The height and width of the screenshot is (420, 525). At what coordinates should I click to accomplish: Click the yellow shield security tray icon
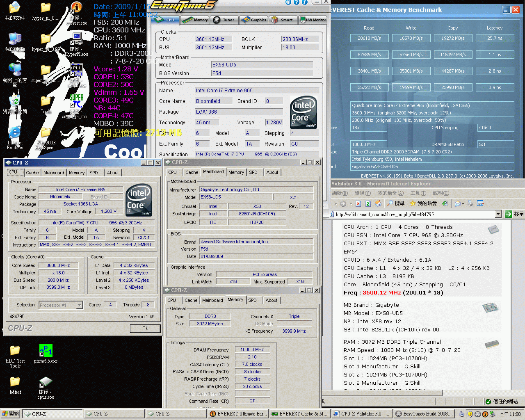click(x=470, y=414)
